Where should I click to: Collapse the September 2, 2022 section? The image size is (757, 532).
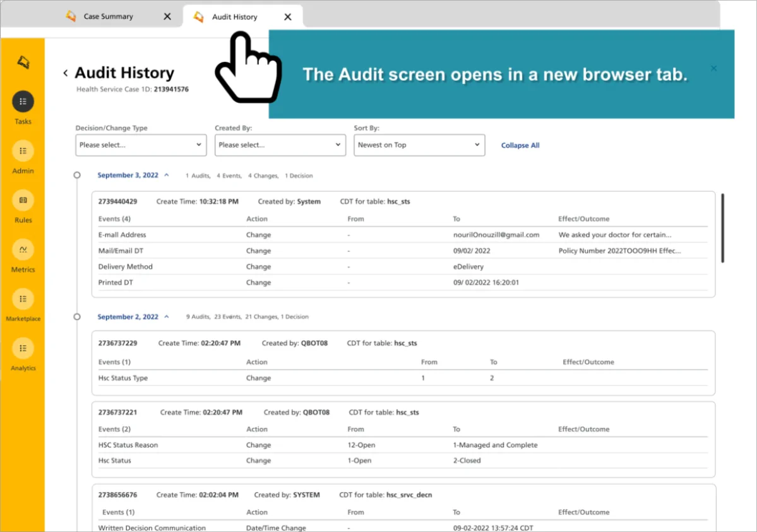tap(167, 317)
